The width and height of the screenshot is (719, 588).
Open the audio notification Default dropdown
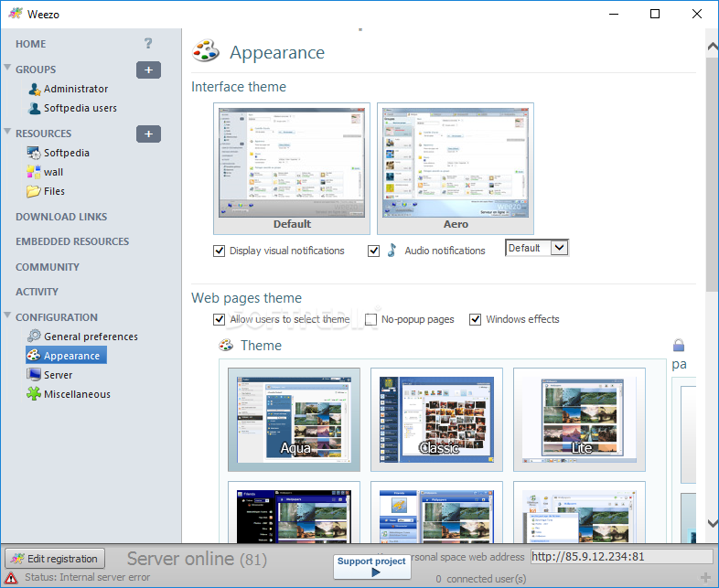click(537, 248)
